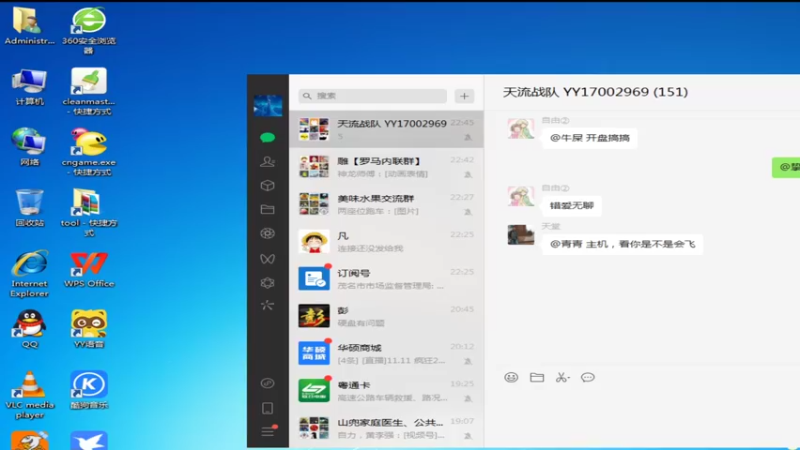800x450 pixels.
Task: Click the search box in WeChat
Action: click(x=372, y=96)
